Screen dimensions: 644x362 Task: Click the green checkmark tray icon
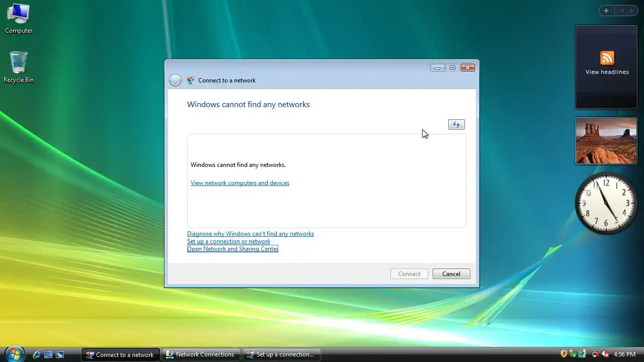click(x=573, y=354)
